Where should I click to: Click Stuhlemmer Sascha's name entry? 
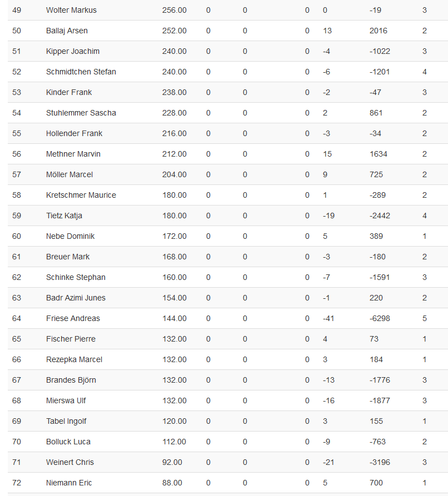(81, 113)
